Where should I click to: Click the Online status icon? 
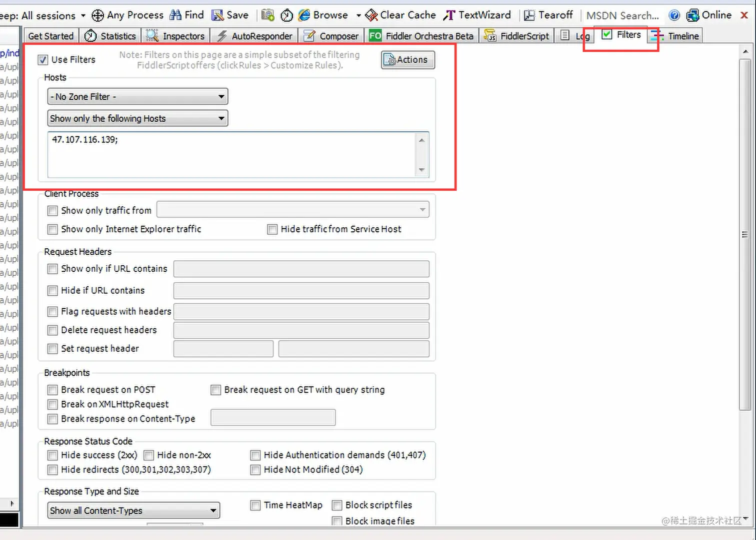(x=693, y=15)
